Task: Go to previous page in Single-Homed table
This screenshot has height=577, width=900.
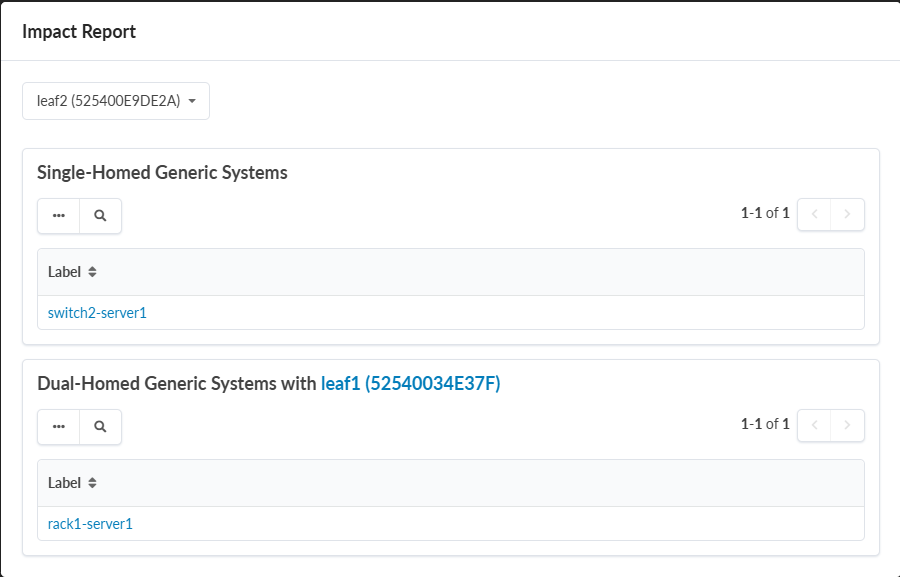Action: click(x=814, y=214)
